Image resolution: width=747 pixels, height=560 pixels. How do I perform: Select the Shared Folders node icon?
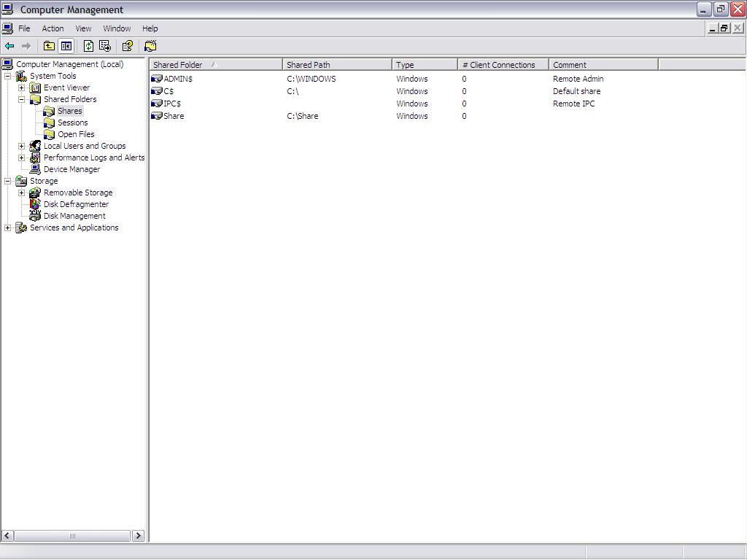pos(35,99)
